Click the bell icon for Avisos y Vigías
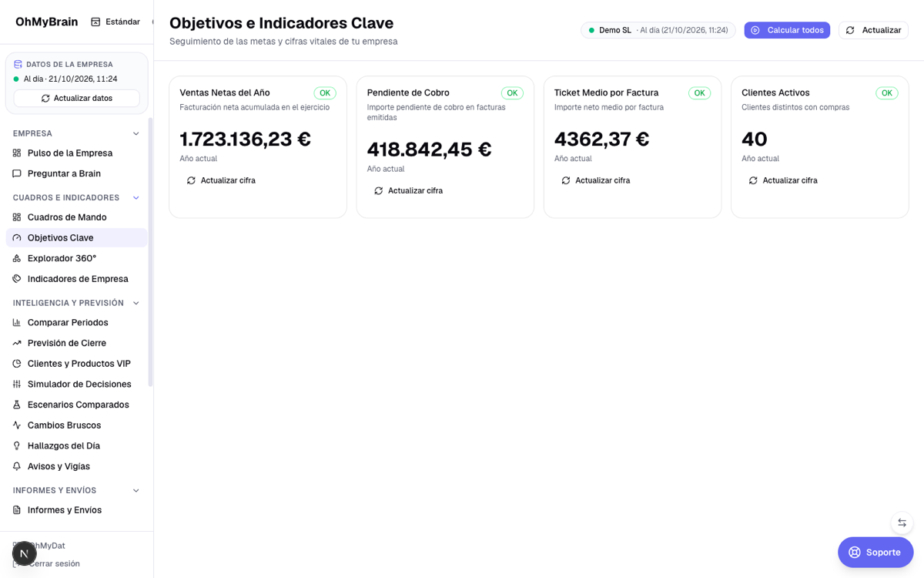Screen dimensions: 924x578 click(x=17, y=466)
